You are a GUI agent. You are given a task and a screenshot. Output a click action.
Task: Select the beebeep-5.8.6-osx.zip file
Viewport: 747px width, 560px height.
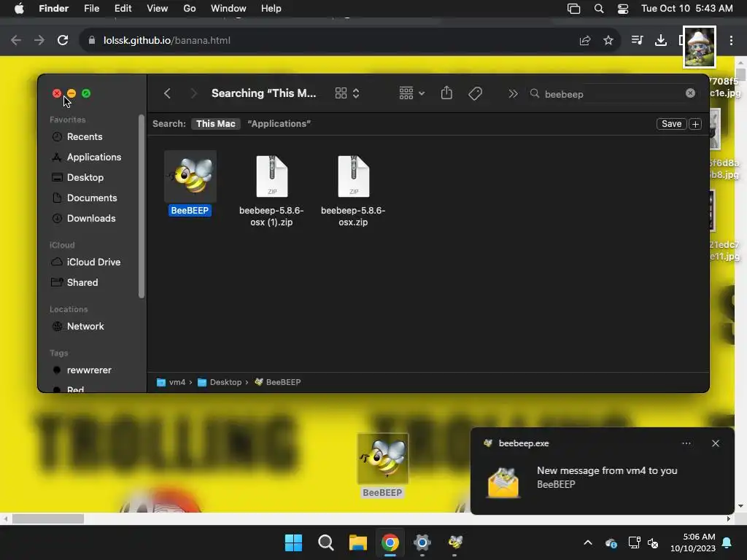353,190
